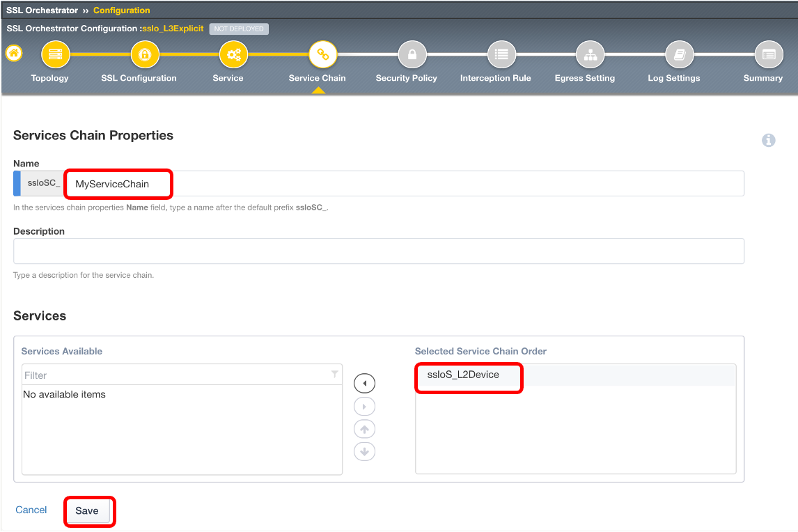Click the Service step label
The height and width of the screenshot is (532, 798).
click(x=228, y=78)
